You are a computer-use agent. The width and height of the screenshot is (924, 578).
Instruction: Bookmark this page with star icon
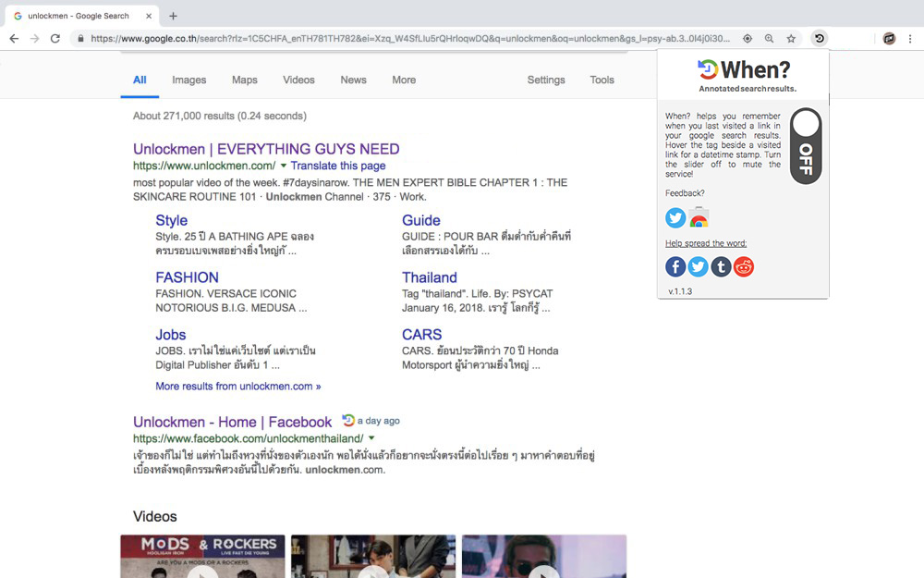791,38
